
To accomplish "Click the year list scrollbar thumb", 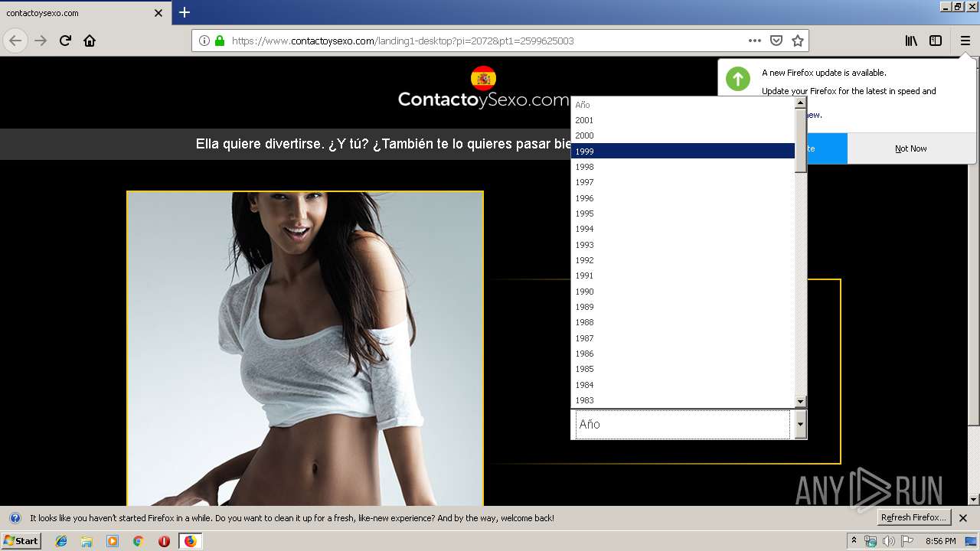I will point(801,141).
